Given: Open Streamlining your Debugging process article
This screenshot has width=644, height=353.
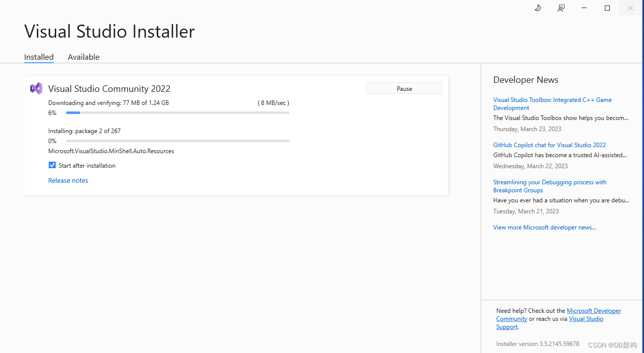Looking at the screenshot, I should tap(550, 186).
